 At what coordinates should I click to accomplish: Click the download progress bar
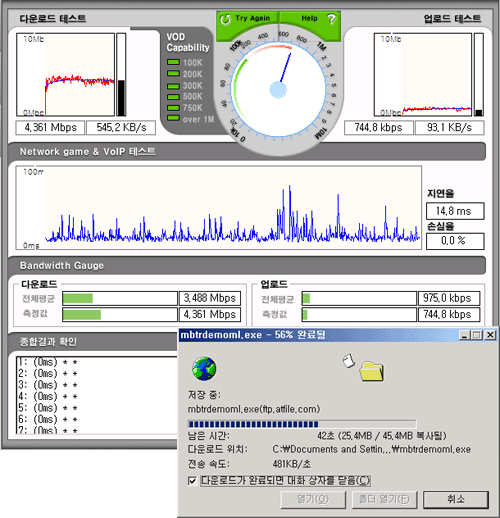pos(302,424)
